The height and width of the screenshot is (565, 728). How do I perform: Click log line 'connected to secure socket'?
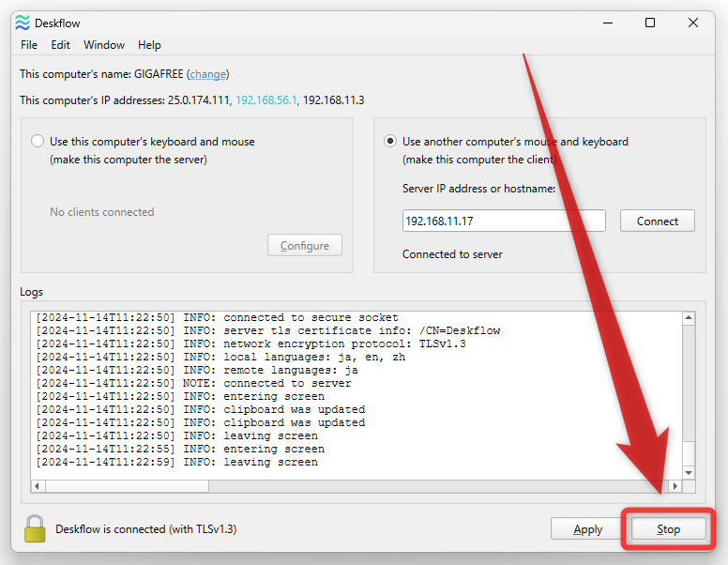(x=218, y=318)
